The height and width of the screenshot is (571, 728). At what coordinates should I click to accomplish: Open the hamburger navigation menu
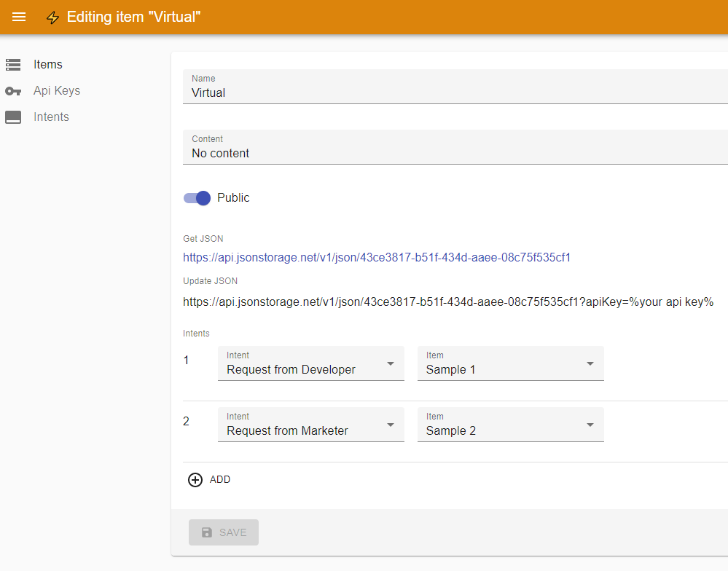coord(18,17)
